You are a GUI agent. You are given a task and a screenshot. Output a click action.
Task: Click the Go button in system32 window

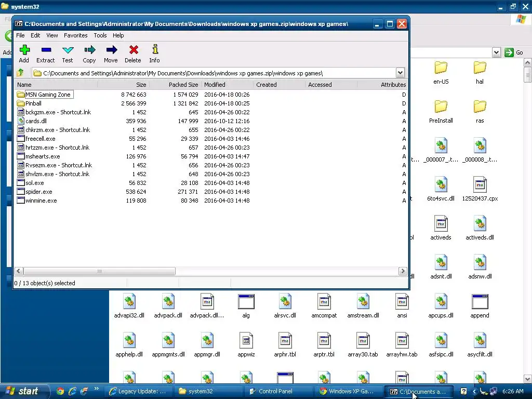point(514,52)
